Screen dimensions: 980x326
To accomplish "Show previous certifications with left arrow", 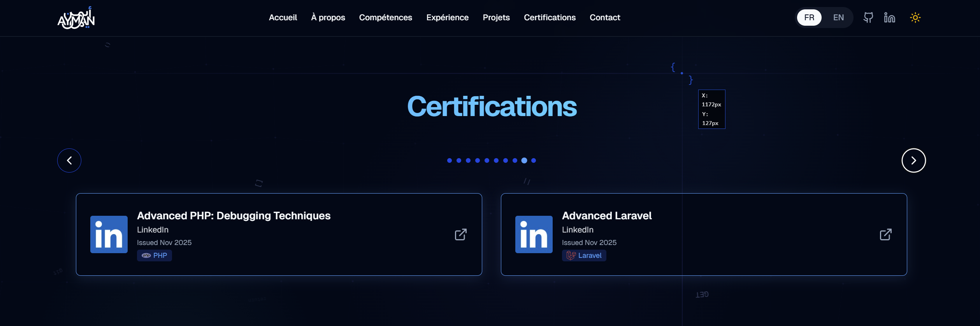I will (x=69, y=160).
